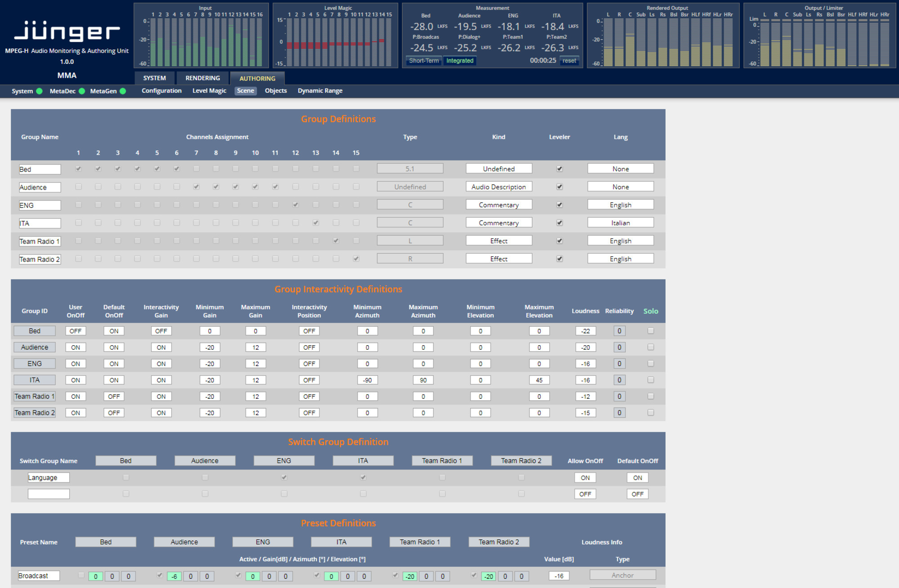Viewport: 899px width, 588px height.
Task: Open the Dynamic Range page
Action: click(320, 90)
